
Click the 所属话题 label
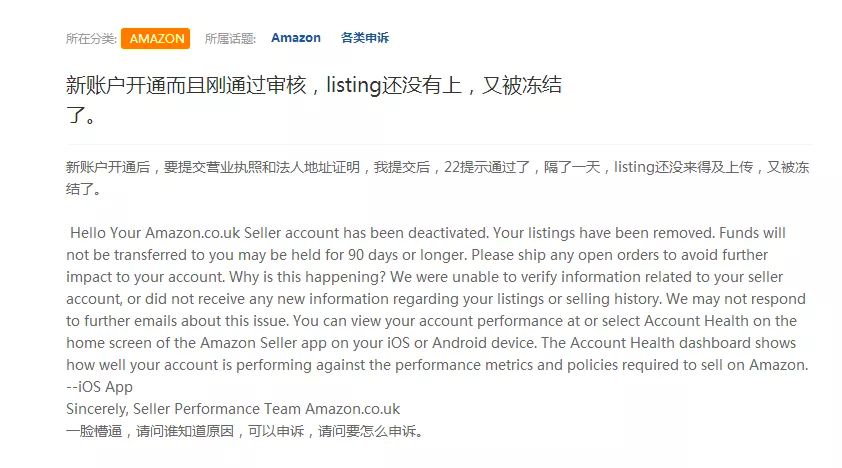[230, 38]
